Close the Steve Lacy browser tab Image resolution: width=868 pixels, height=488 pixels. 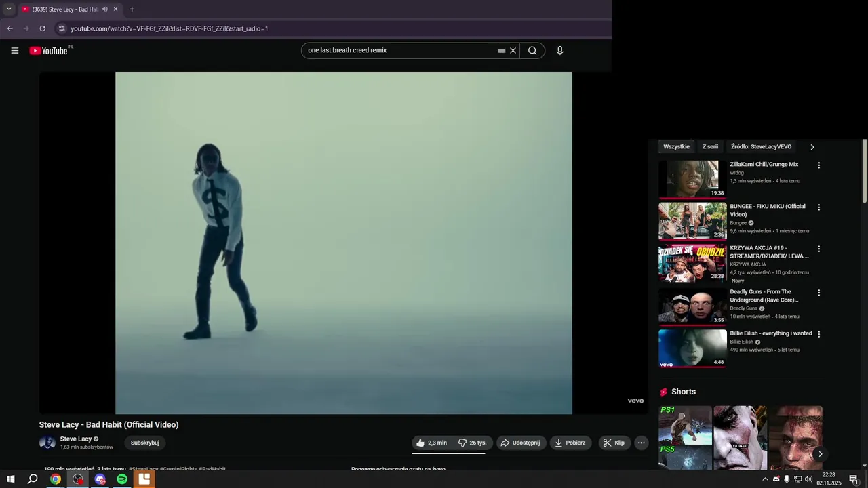(116, 9)
